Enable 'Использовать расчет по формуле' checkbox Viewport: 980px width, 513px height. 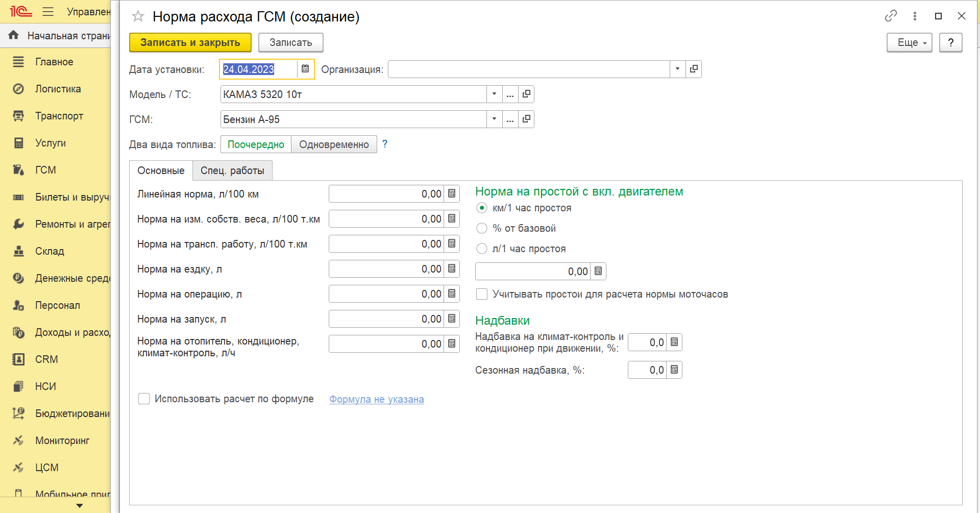144,399
